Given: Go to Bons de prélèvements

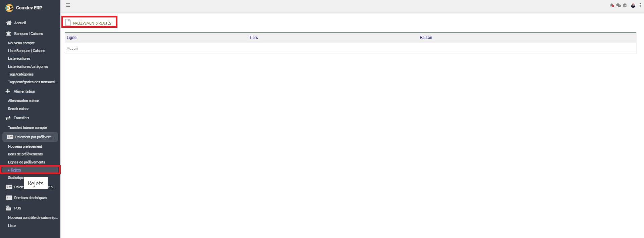Looking at the screenshot, I should 26,154.
